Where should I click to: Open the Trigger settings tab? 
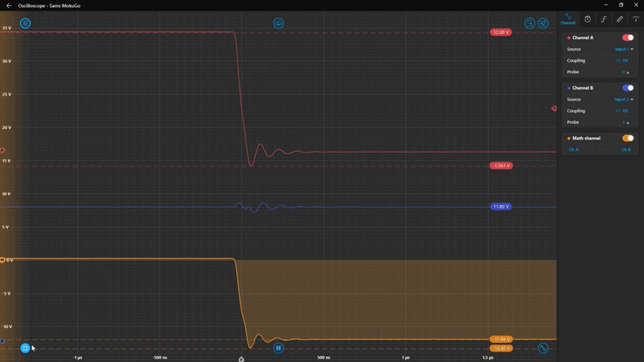click(603, 19)
